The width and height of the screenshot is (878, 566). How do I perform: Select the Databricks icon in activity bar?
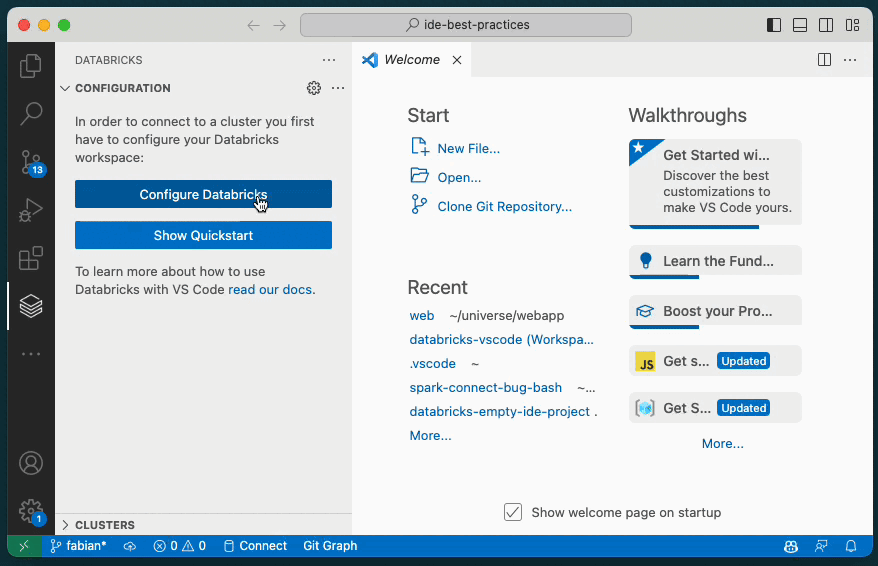point(31,306)
